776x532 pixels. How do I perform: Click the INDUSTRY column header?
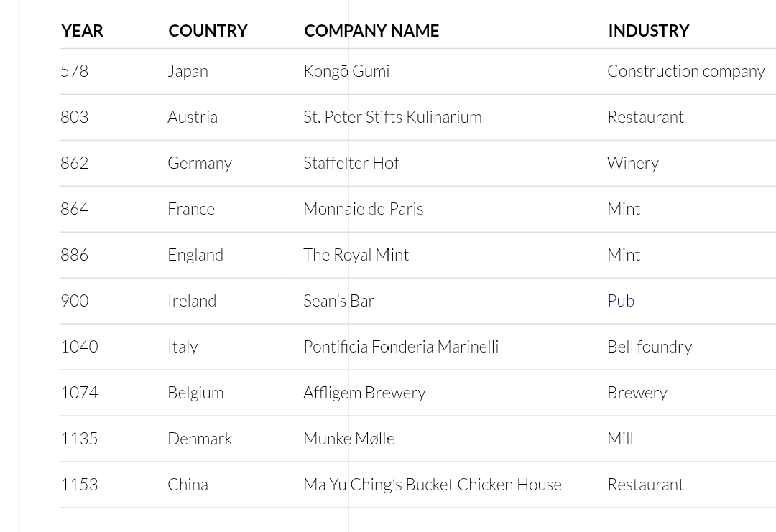[x=648, y=31]
